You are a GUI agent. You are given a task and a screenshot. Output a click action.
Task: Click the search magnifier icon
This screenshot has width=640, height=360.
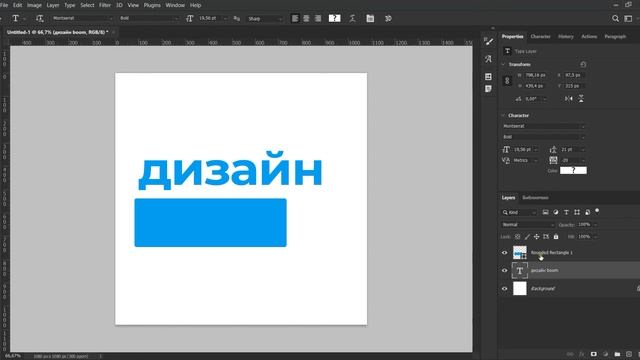click(x=616, y=18)
